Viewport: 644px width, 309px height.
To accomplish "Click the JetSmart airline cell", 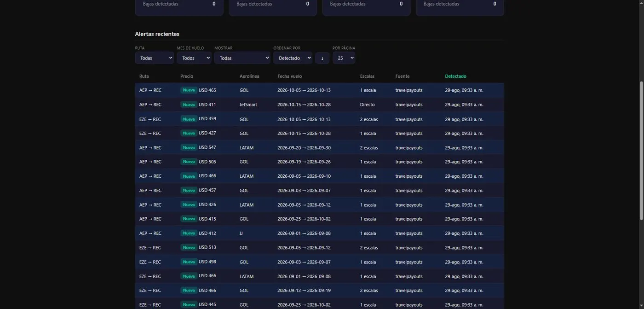I will click(248, 105).
